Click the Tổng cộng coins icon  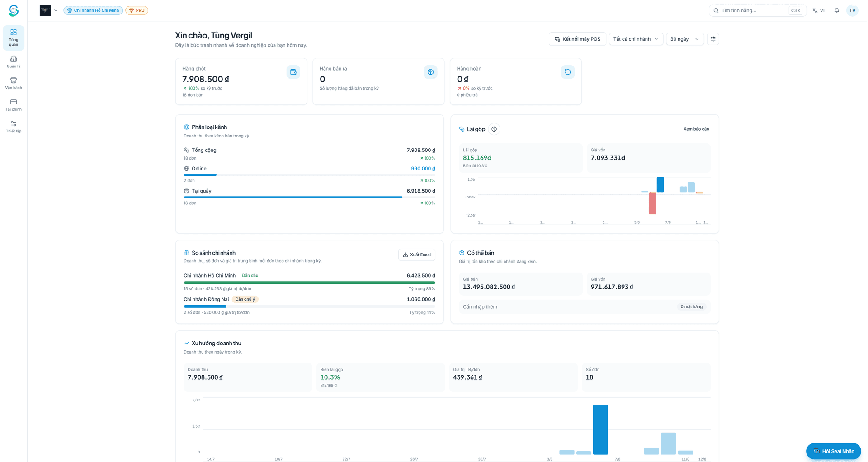point(186,150)
